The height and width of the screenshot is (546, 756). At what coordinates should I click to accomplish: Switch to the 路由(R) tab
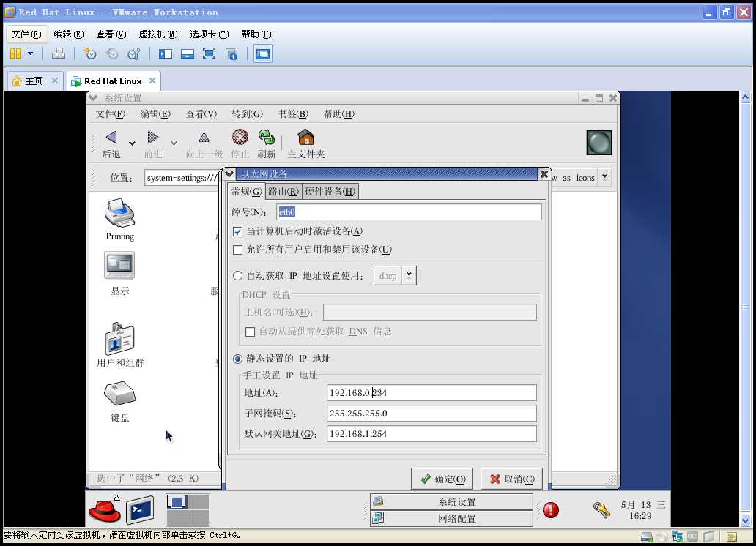(x=283, y=192)
